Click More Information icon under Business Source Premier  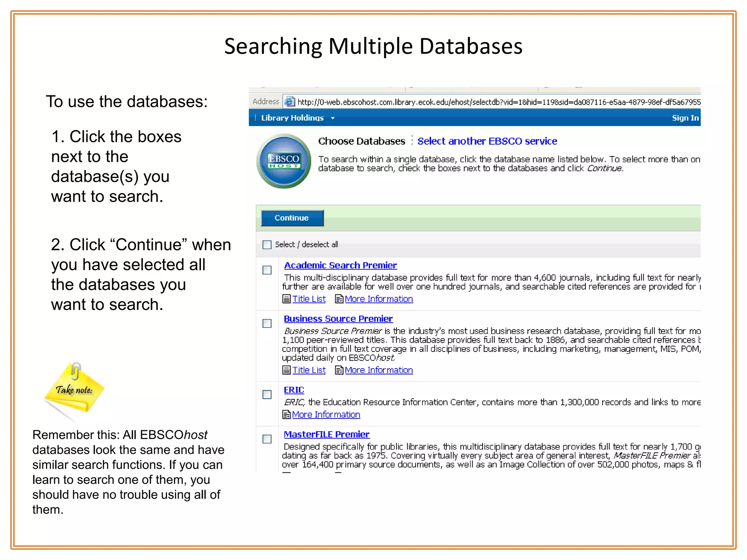[339, 370]
